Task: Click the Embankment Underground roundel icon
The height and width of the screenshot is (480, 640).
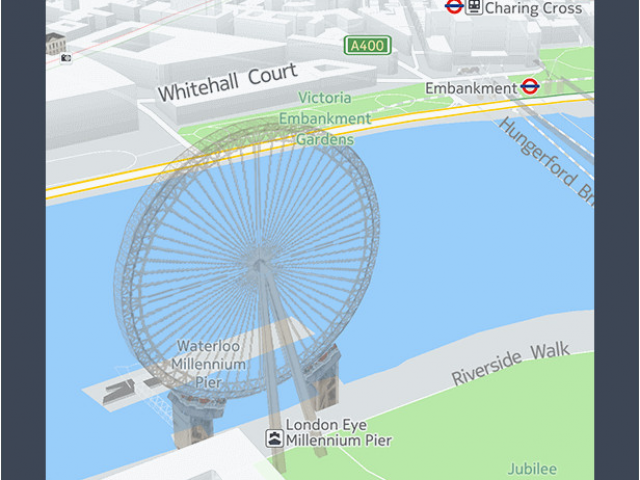Action: pos(530,87)
